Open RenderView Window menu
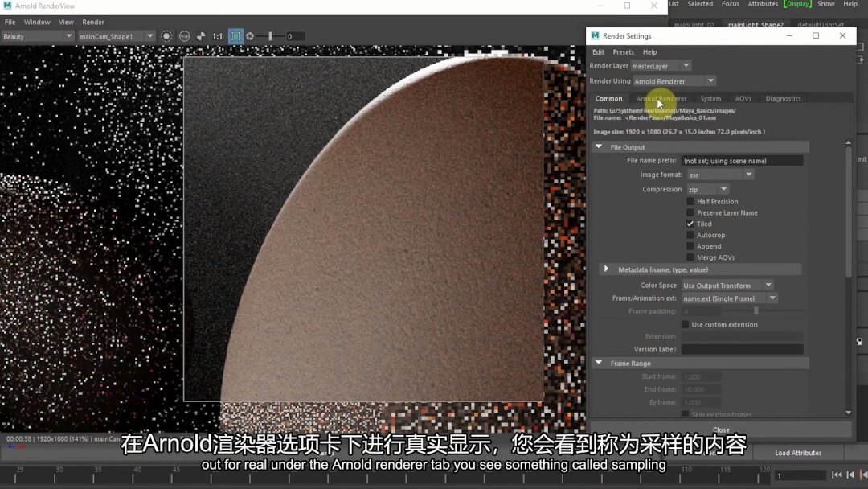Image resolution: width=868 pixels, height=489 pixels. click(x=37, y=23)
